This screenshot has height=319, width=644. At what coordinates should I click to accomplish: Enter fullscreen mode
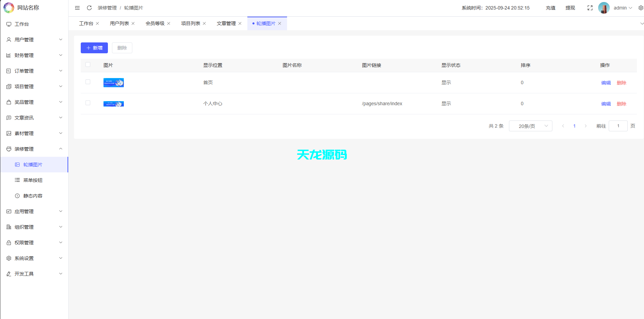click(x=590, y=7)
